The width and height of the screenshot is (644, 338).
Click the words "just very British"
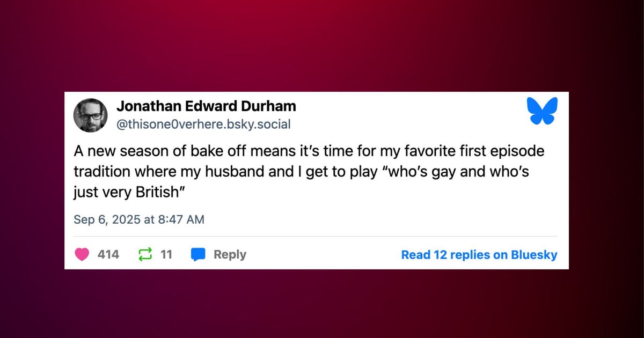129,191
